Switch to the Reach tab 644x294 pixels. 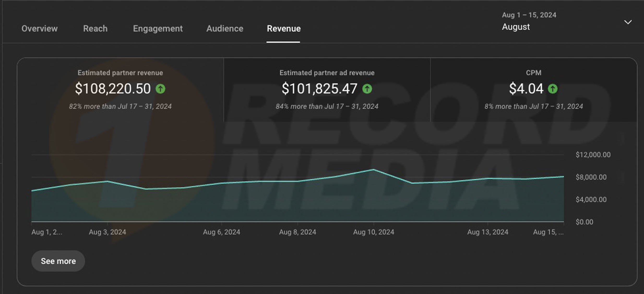click(x=95, y=28)
